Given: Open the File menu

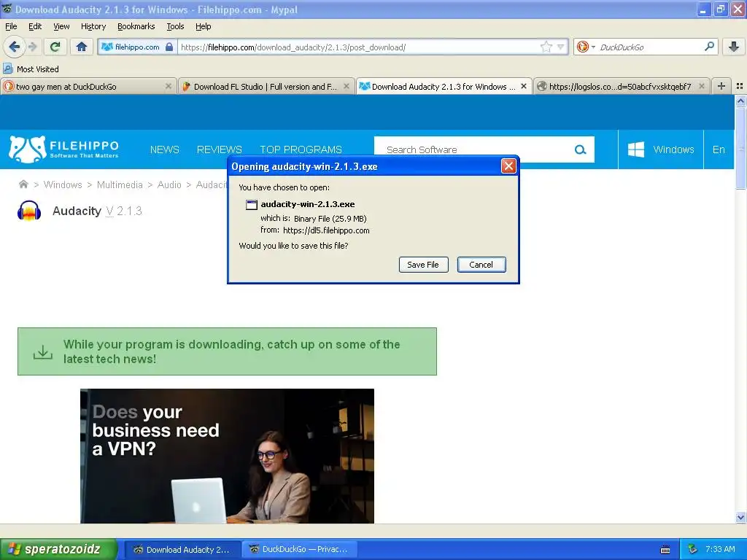Looking at the screenshot, I should pyautogui.click(x=11, y=26).
